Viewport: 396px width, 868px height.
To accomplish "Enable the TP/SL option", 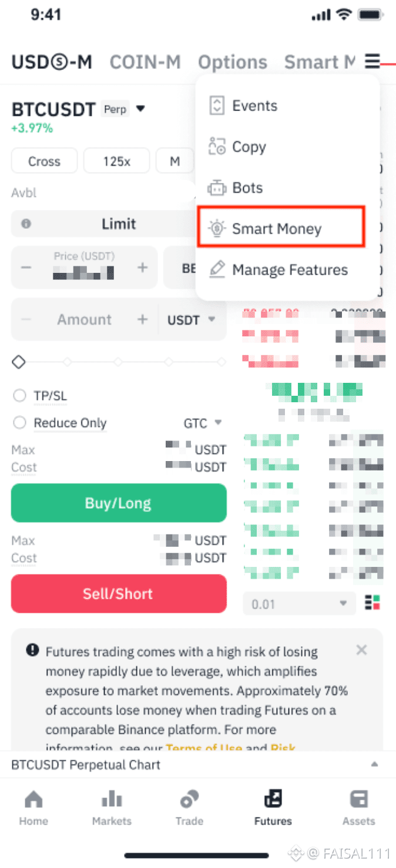I will point(20,396).
